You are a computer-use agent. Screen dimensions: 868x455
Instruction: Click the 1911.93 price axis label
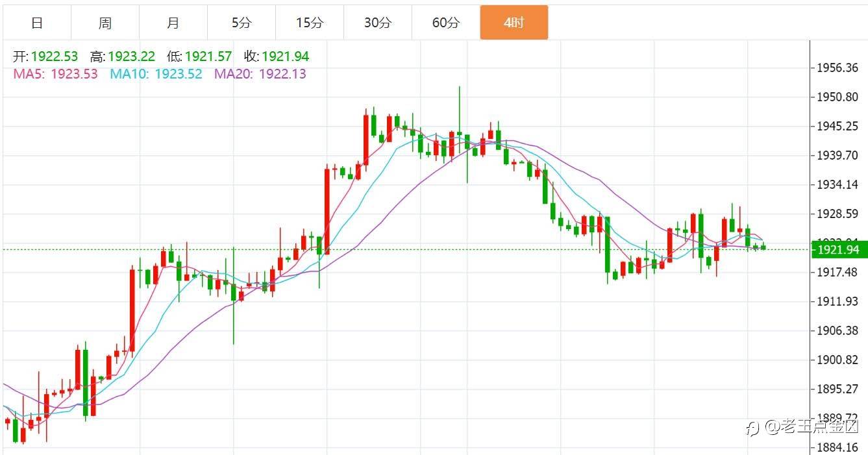(837, 301)
